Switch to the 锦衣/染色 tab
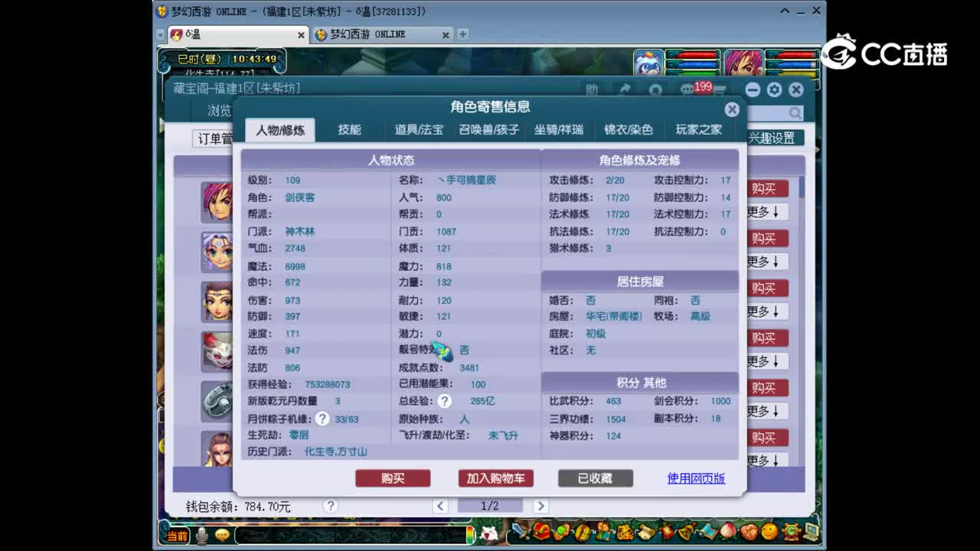Screen dimensions: 980x551 coord(628,130)
